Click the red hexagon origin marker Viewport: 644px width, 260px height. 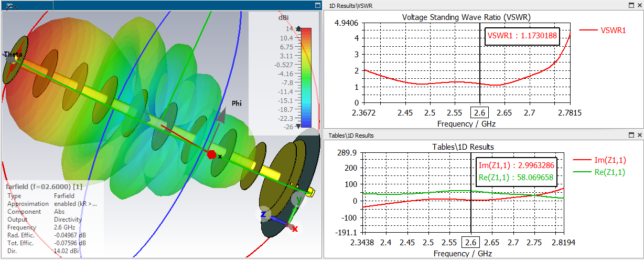point(212,154)
